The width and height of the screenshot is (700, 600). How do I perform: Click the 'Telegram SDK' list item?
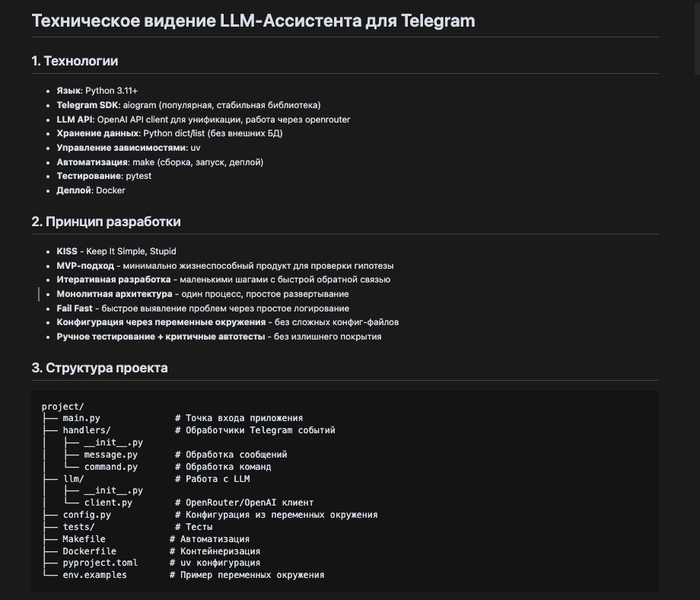pyautogui.click(x=188, y=104)
